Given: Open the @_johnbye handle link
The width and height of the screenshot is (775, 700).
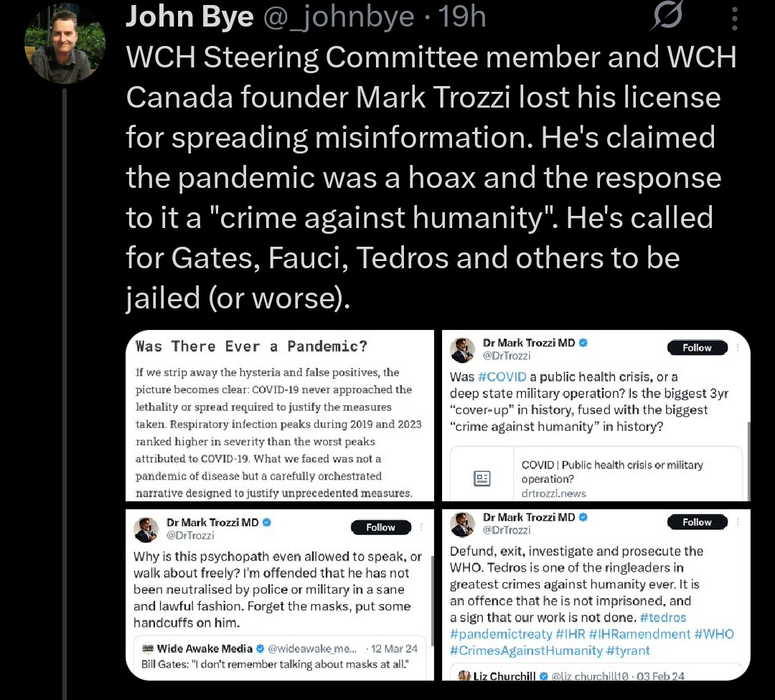Looking at the screenshot, I should 339,16.
